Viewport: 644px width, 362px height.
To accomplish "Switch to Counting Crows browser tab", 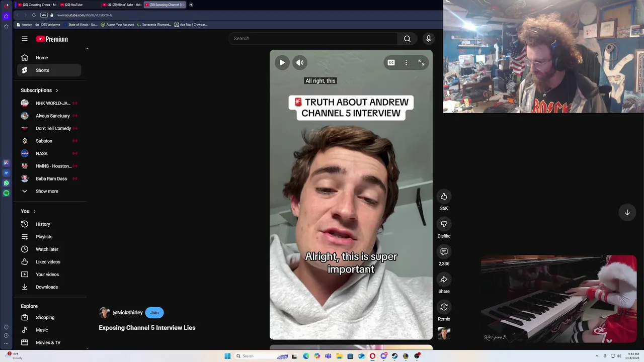I will tap(37, 5).
